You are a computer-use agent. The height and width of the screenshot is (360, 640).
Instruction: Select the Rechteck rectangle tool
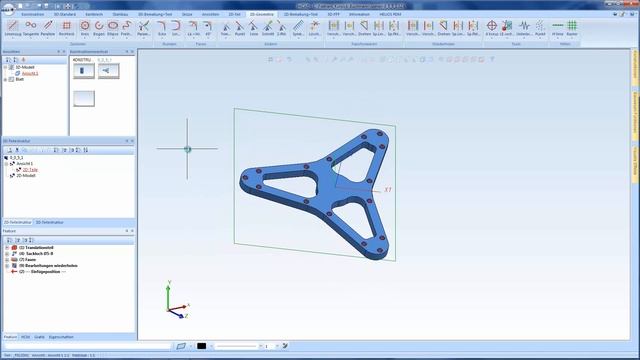(67, 28)
